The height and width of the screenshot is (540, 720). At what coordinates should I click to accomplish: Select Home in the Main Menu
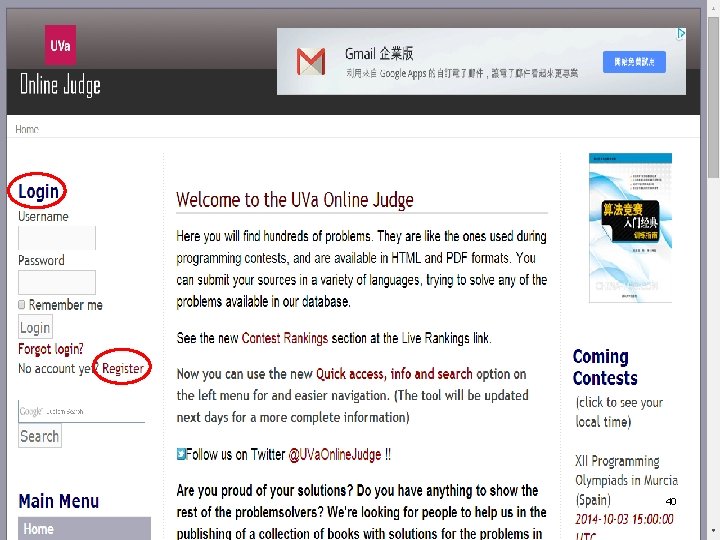[84, 529]
